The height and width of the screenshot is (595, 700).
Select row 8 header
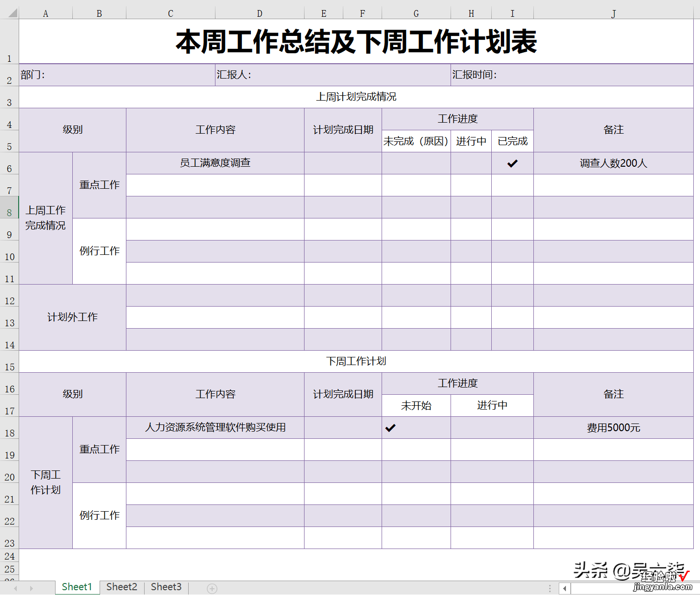(9, 207)
